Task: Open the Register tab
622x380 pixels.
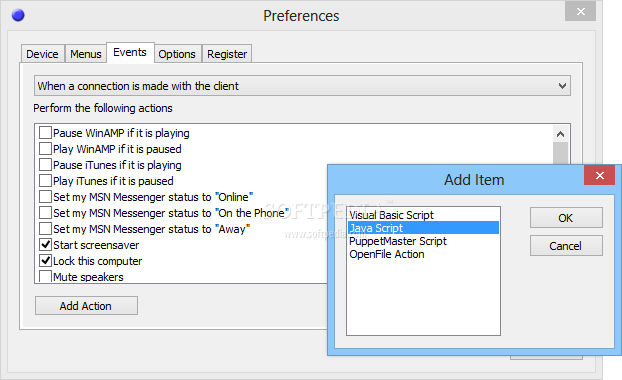Action: 227,54
